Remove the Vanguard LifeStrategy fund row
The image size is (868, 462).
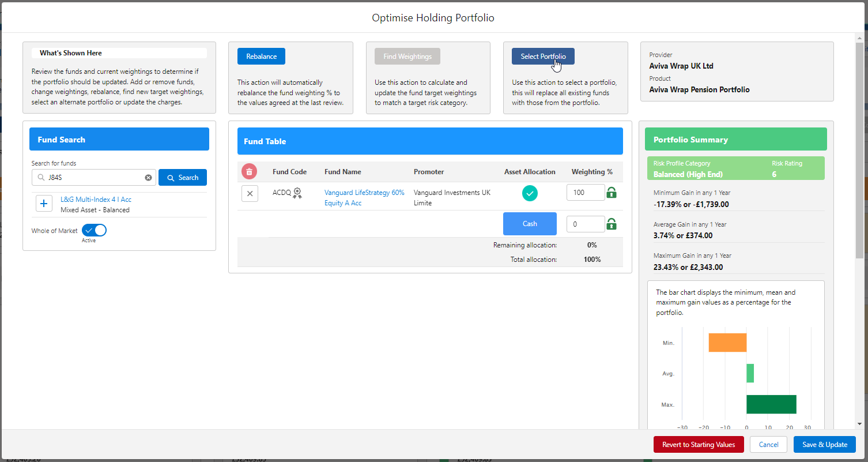click(250, 194)
